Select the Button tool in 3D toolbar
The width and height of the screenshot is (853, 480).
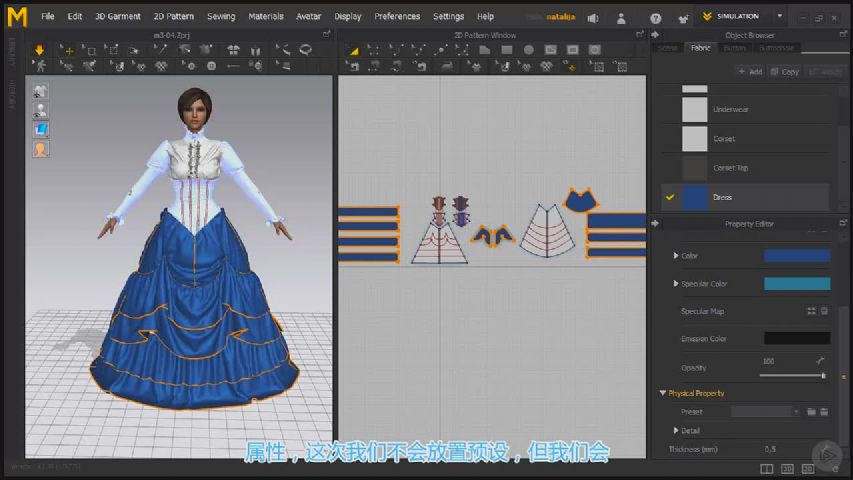point(212,66)
